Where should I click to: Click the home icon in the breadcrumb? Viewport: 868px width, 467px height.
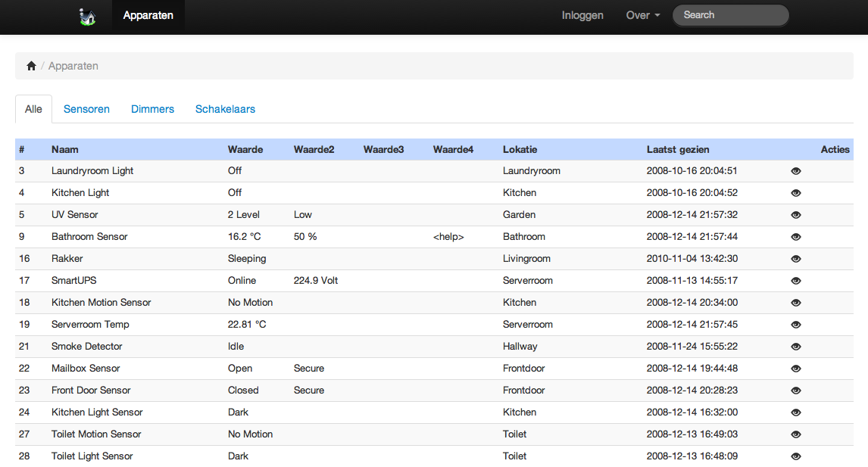tap(31, 66)
